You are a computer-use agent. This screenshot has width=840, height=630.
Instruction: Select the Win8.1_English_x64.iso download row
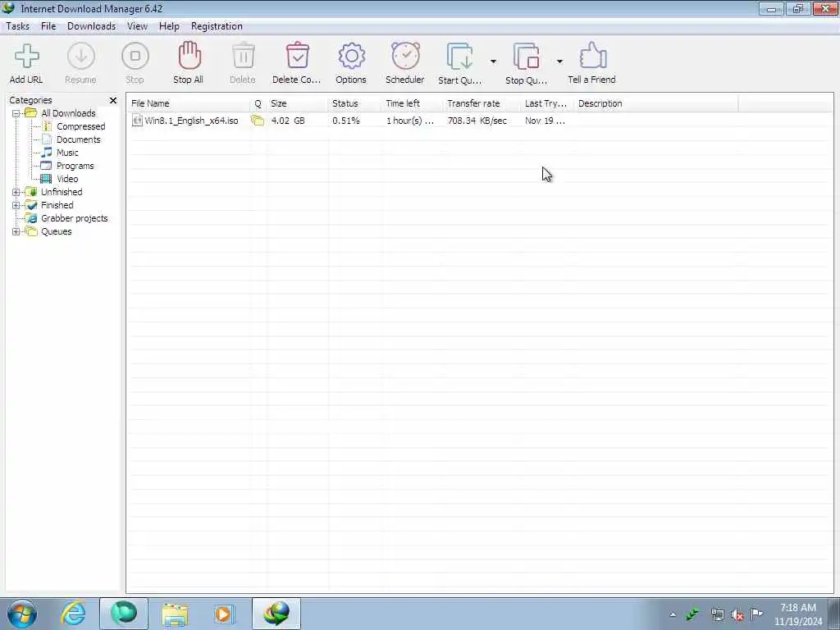click(479, 121)
